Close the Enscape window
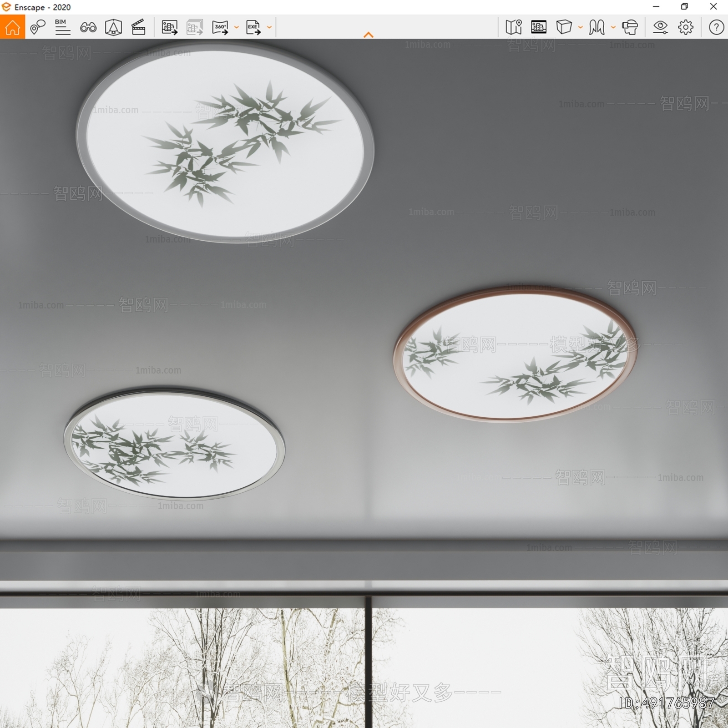 [713, 7]
